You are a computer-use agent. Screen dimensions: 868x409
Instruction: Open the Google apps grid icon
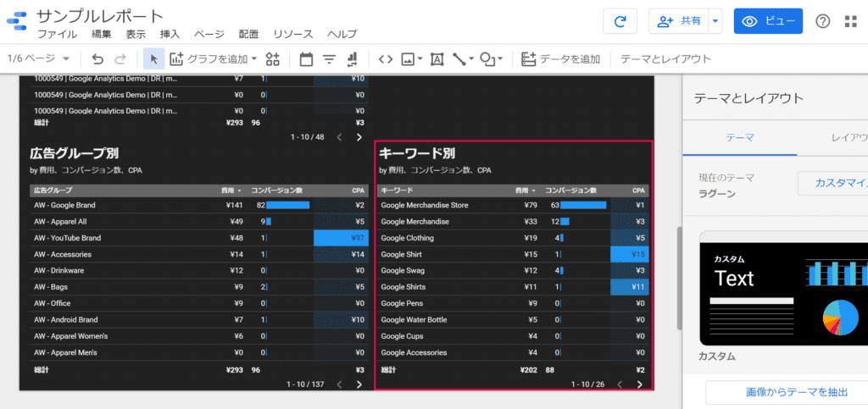tap(850, 21)
